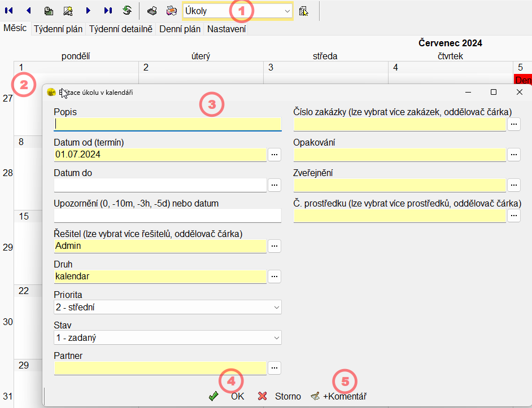Screen dimensions: 532x408
Task: Click the black printer icon in the toolbar
Action: (152, 11)
